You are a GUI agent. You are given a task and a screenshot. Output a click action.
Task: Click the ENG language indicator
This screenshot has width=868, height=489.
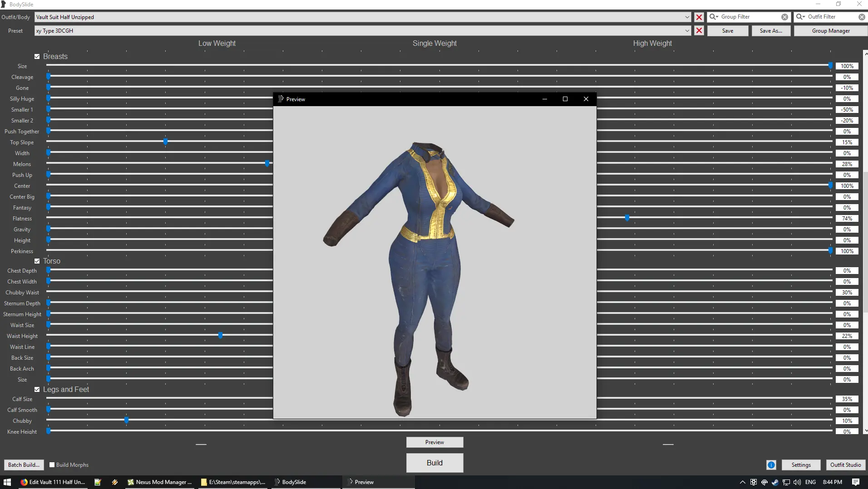(810, 482)
